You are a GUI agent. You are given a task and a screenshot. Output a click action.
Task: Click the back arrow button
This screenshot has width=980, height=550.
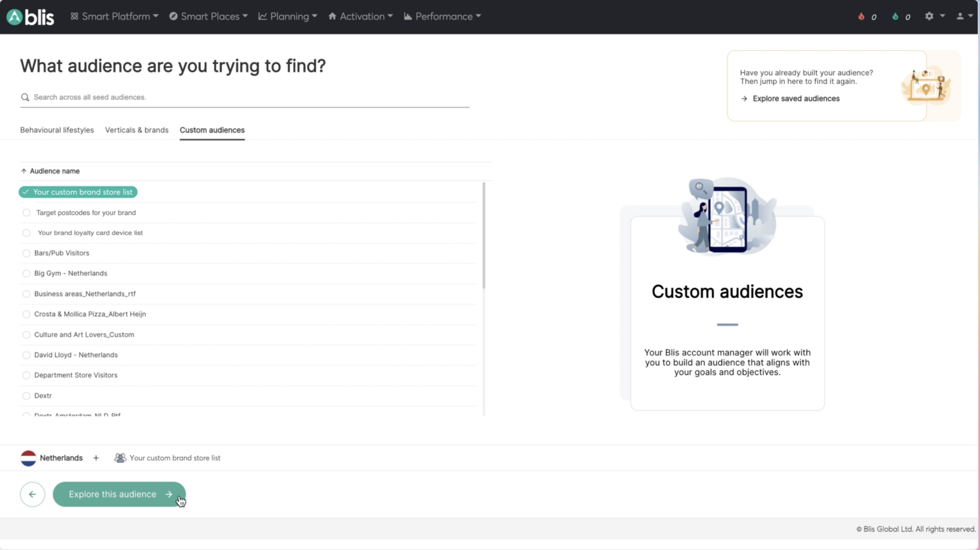32,494
